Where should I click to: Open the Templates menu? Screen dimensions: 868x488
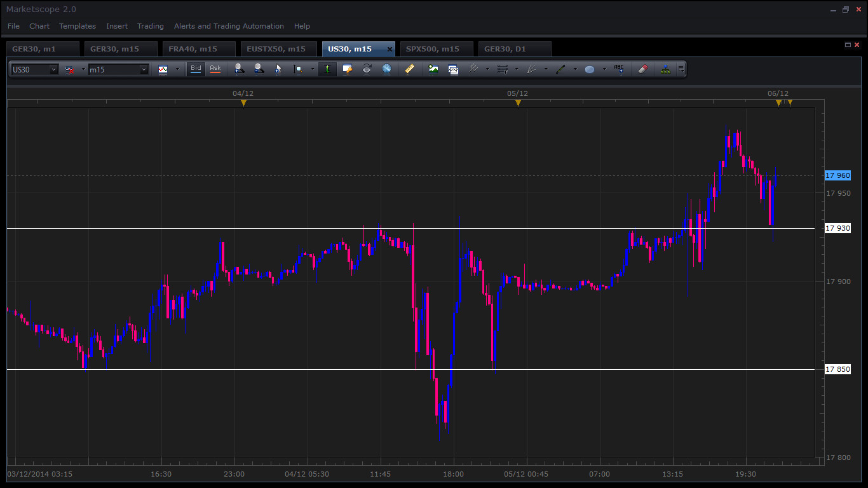point(78,26)
